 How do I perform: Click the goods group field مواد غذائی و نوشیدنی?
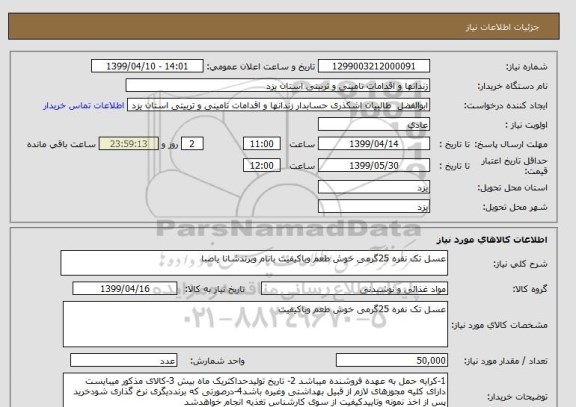tap(354, 289)
